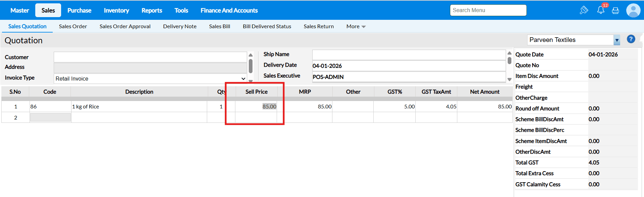This screenshot has width=644, height=197.
Task: Open the Purchase menu
Action: coord(79,10)
